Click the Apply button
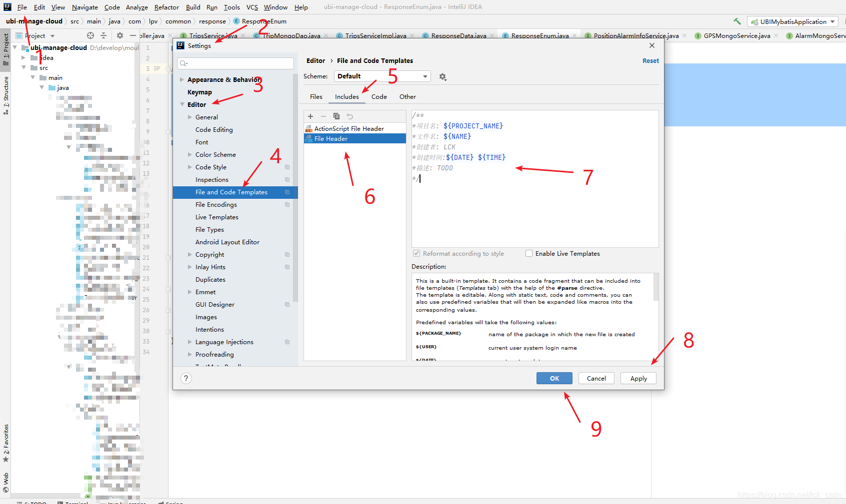The width and height of the screenshot is (846, 504). coord(638,378)
